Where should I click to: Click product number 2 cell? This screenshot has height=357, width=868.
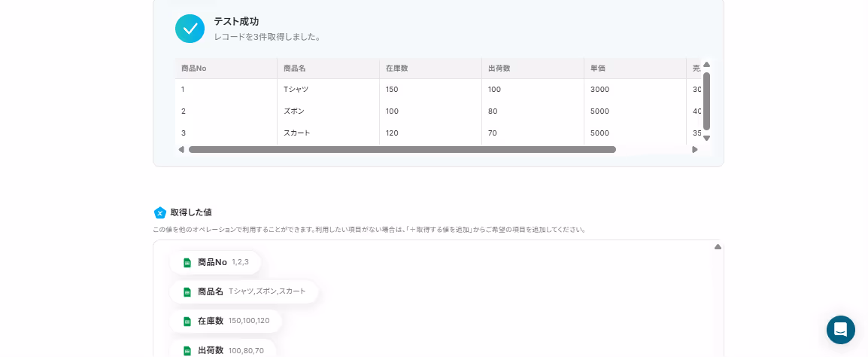click(x=226, y=111)
